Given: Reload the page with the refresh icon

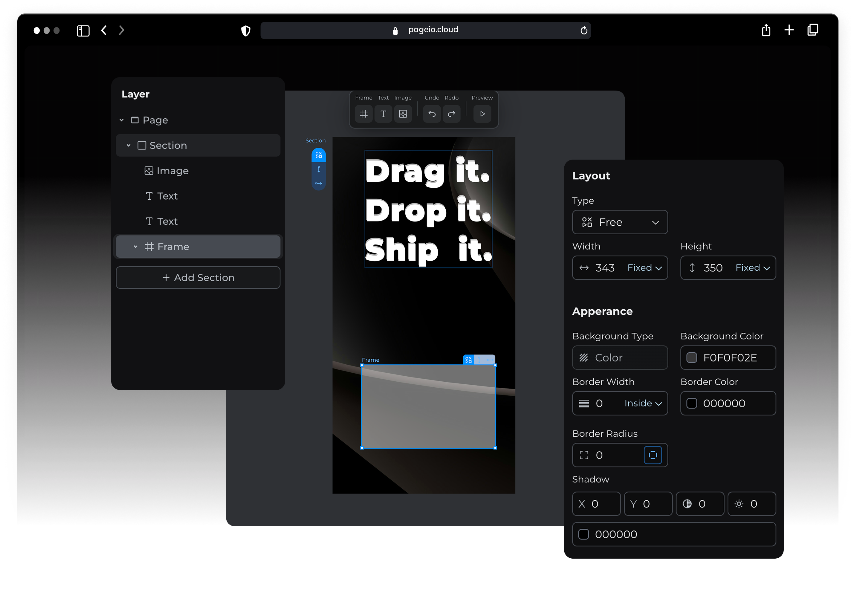Looking at the screenshot, I should [x=583, y=30].
